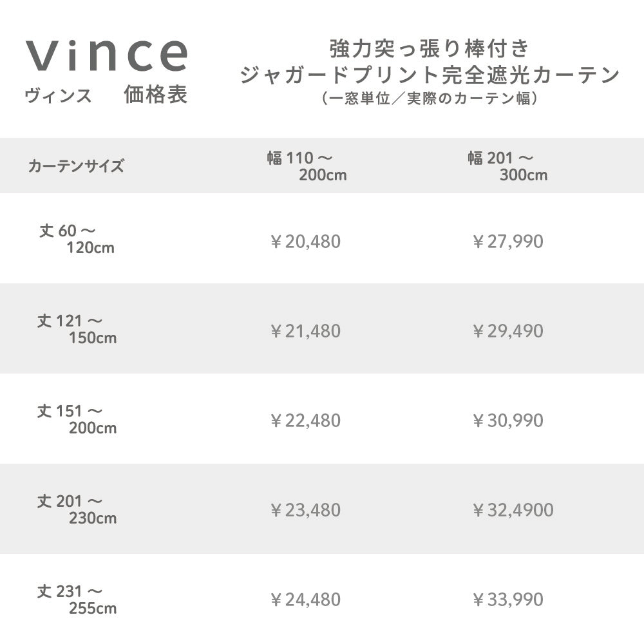Select the 丈 151～200cm row label
The image size is (644, 644).
click(76, 419)
